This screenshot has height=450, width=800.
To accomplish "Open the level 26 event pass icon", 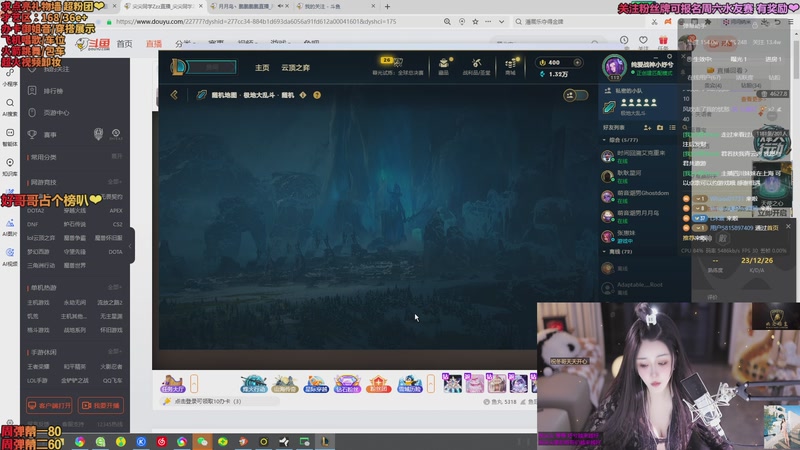I will pos(392,62).
